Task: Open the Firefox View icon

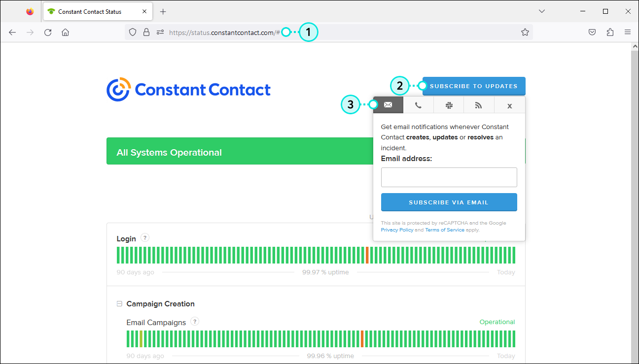Action: (30, 11)
